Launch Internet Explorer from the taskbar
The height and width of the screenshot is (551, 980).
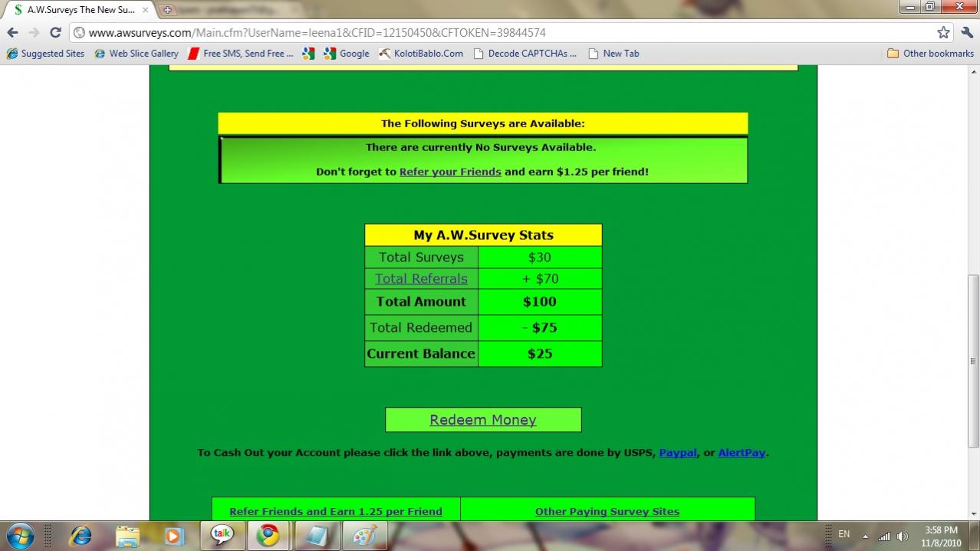click(80, 536)
